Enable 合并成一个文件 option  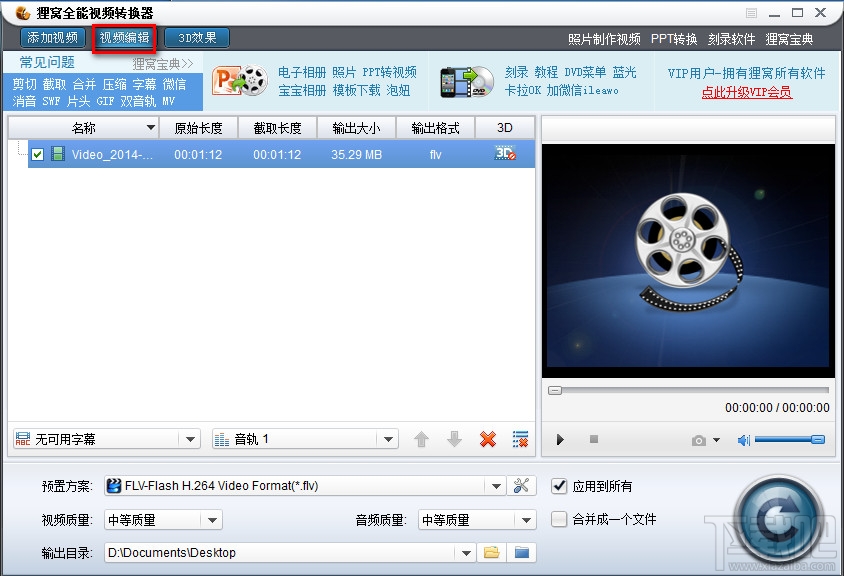click(558, 519)
